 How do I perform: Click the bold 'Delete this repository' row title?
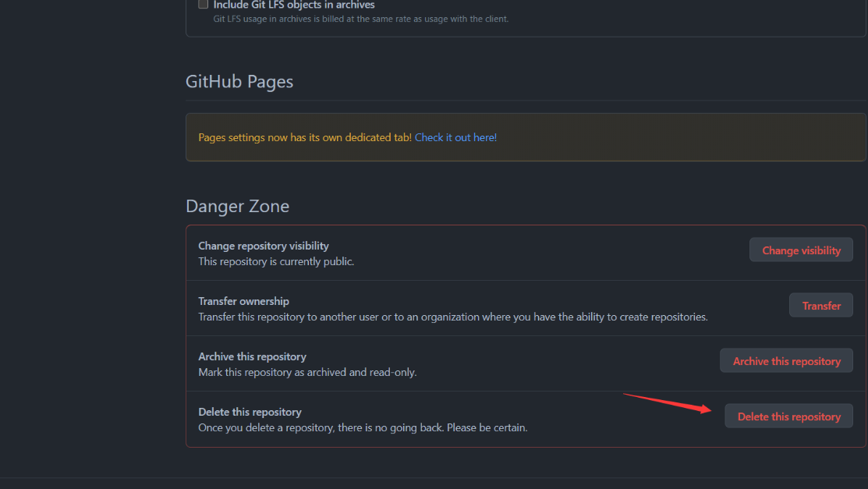coord(250,412)
